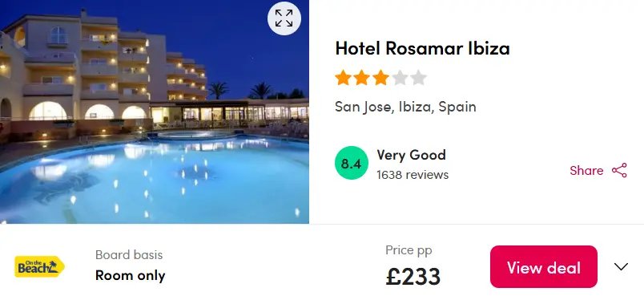Open the hotel photo in fullscreen
The image size is (644, 296).
tap(284, 18)
